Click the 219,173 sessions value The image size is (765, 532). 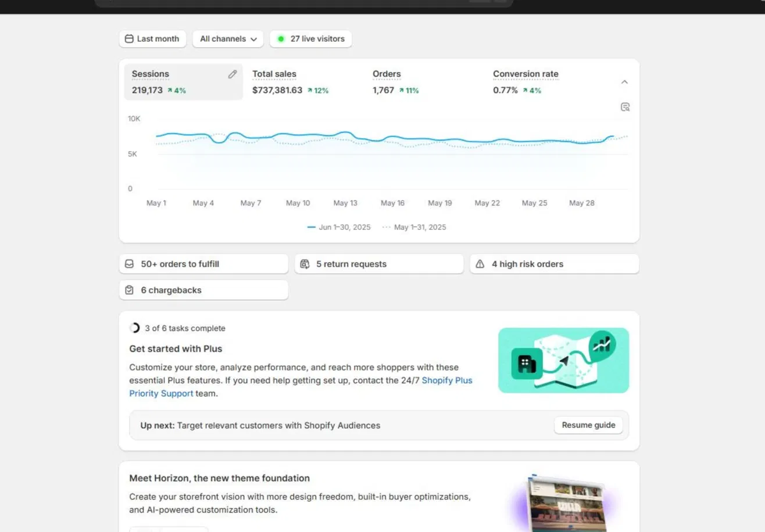[147, 90]
